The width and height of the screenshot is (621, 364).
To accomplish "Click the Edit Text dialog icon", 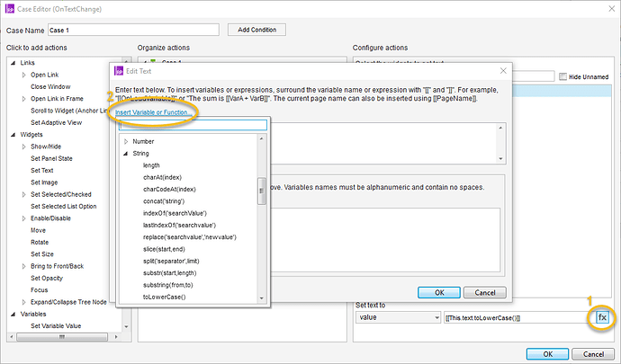I will point(120,70).
